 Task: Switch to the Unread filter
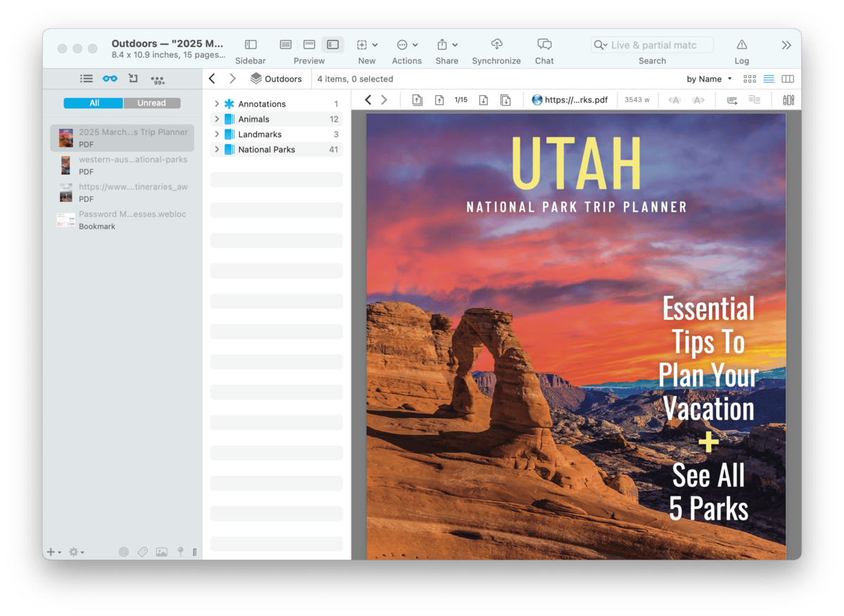[151, 103]
